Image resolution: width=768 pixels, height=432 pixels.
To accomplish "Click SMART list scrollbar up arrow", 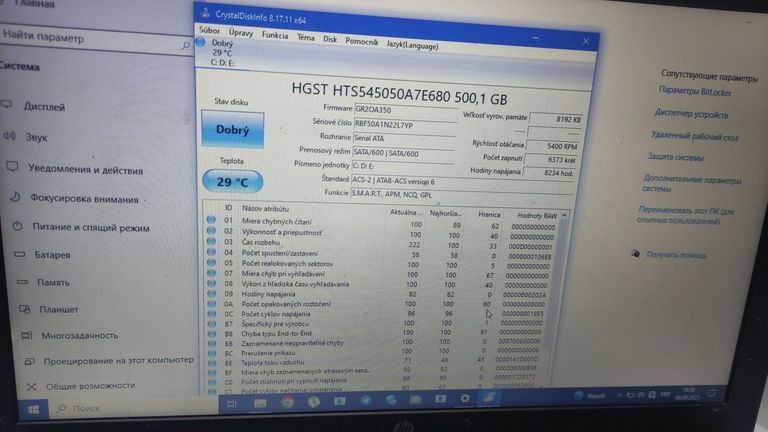I will pos(564,215).
